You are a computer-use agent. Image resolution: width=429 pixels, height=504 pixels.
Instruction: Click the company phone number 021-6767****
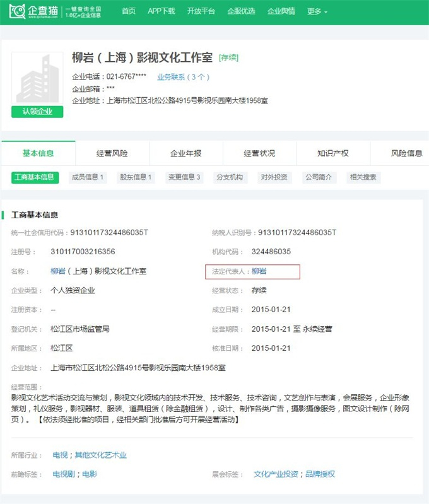point(126,76)
